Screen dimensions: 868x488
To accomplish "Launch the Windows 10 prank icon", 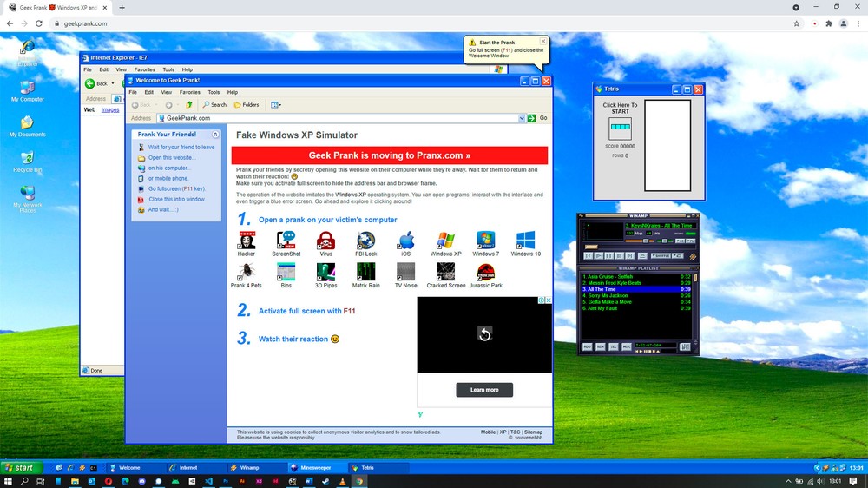I will [525, 244].
